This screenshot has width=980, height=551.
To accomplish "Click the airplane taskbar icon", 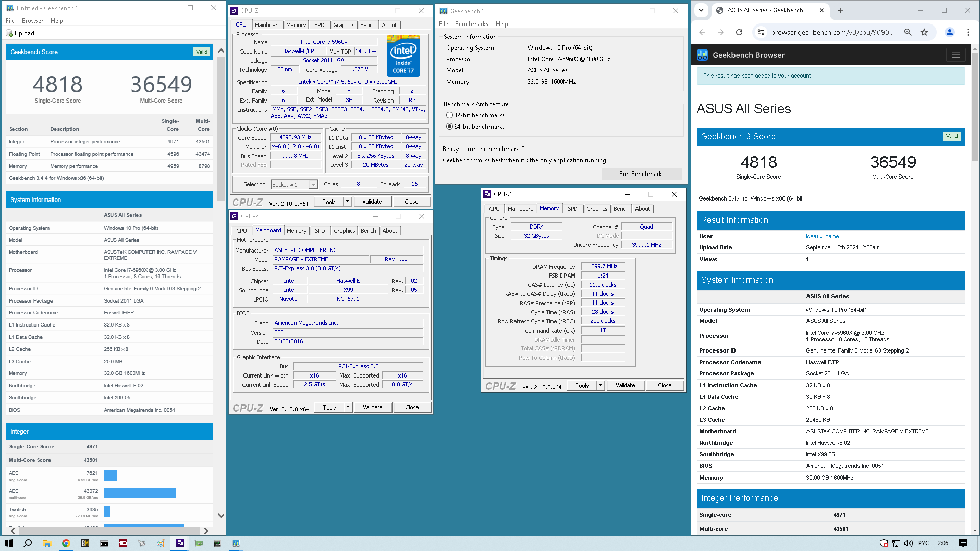I will click(x=141, y=543).
